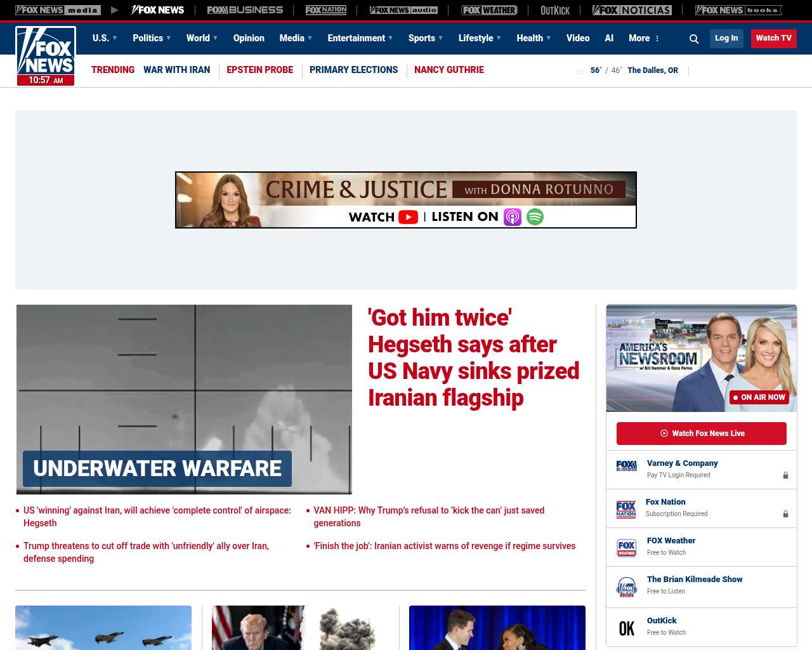
Task: Click the Spotify icon in the banner
Action: [x=535, y=217]
